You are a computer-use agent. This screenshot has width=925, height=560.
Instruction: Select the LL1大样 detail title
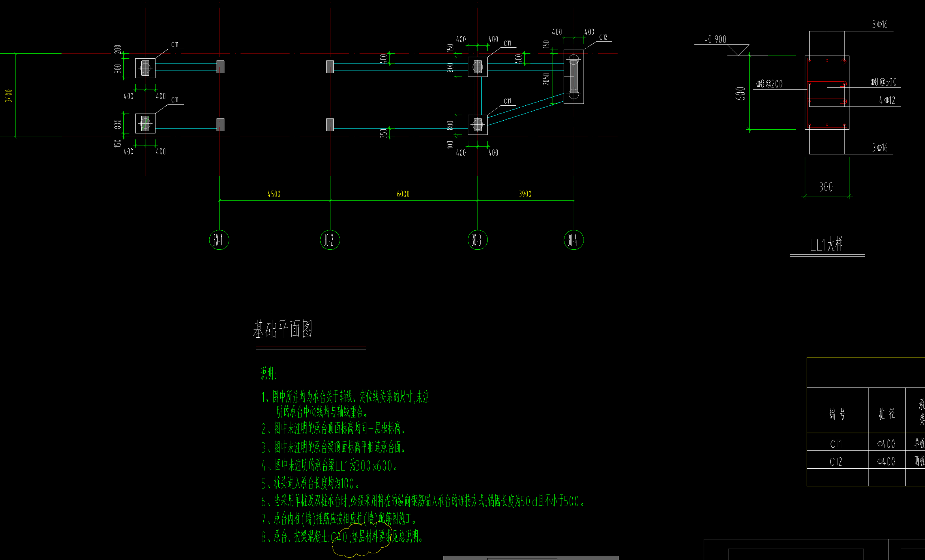(x=826, y=245)
